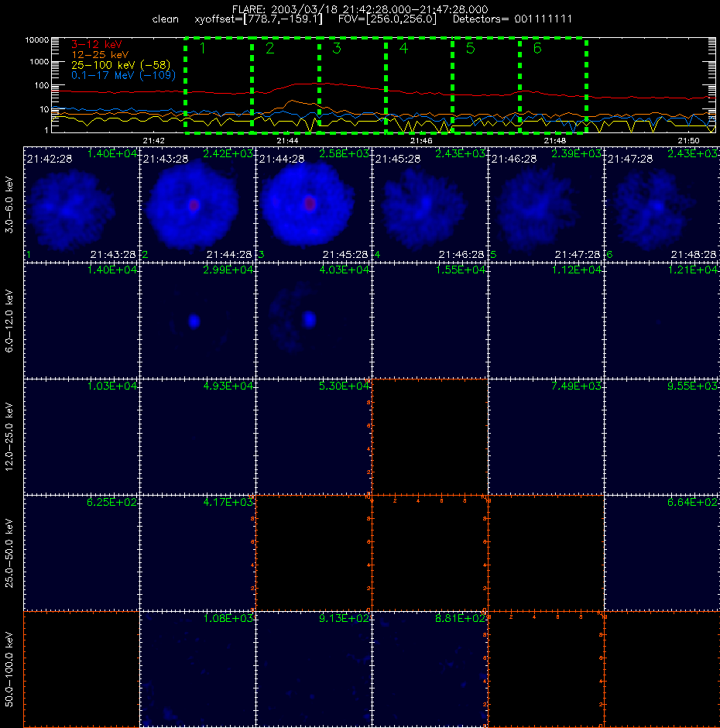720x728 pixels.
Task: Click interval marker 4 in the lightcurve
Action: (x=403, y=48)
